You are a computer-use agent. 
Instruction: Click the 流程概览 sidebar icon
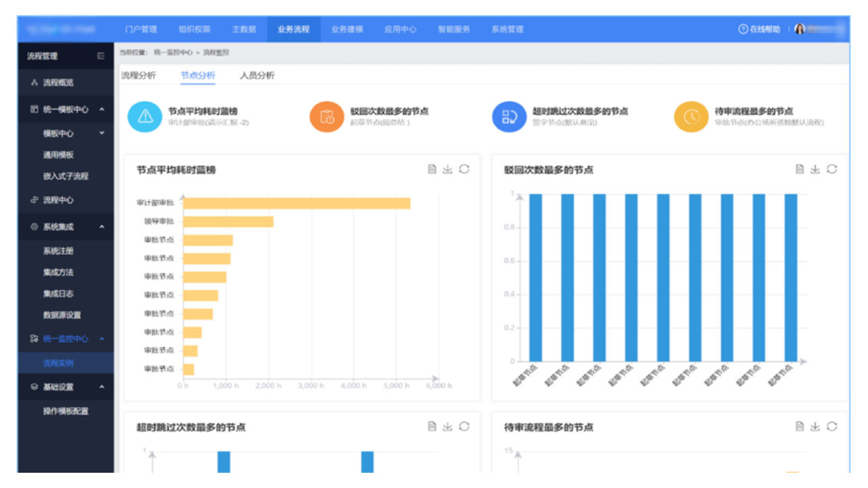33,82
